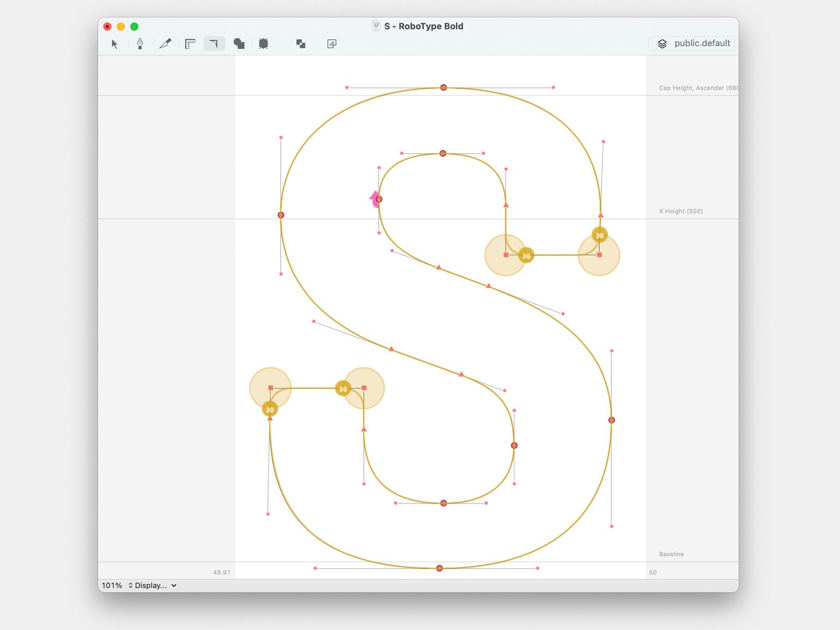
Task: Select the leftmost on-curve point of outer contour
Action: coord(281,215)
